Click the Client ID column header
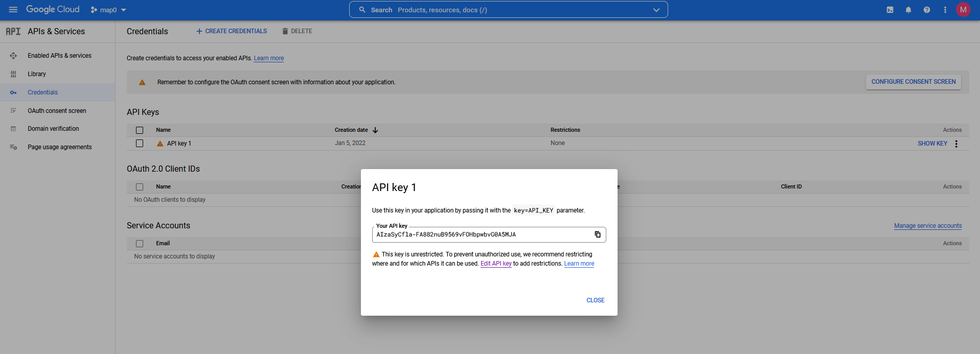 [x=791, y=187]
